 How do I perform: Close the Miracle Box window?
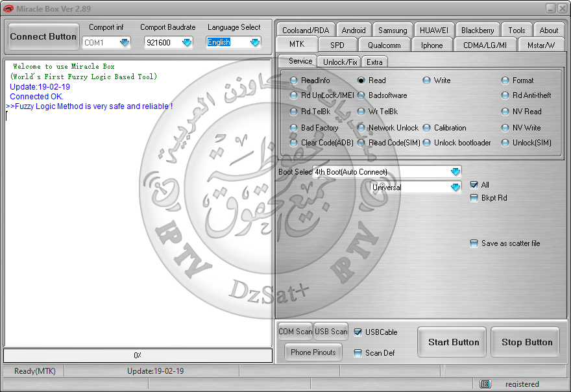[562, 8]
